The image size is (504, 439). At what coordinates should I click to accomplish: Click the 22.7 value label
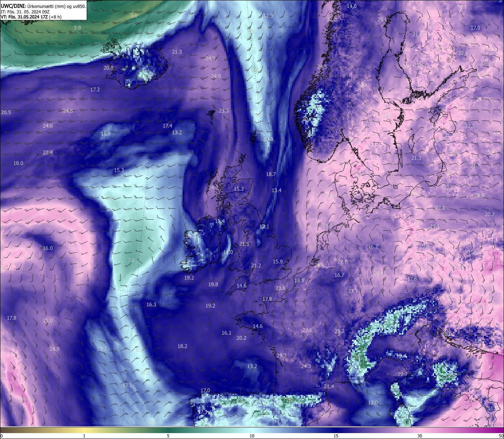pos(402,374)
